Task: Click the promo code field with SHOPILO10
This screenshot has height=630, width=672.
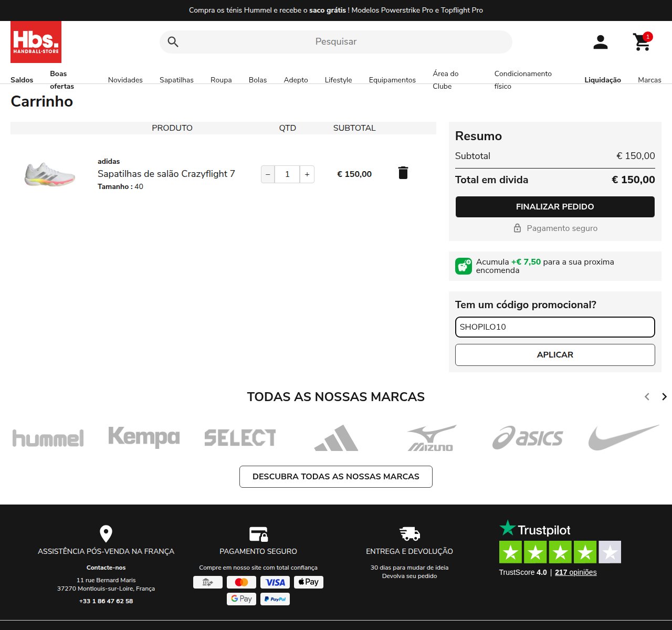Action: (555, 327)
